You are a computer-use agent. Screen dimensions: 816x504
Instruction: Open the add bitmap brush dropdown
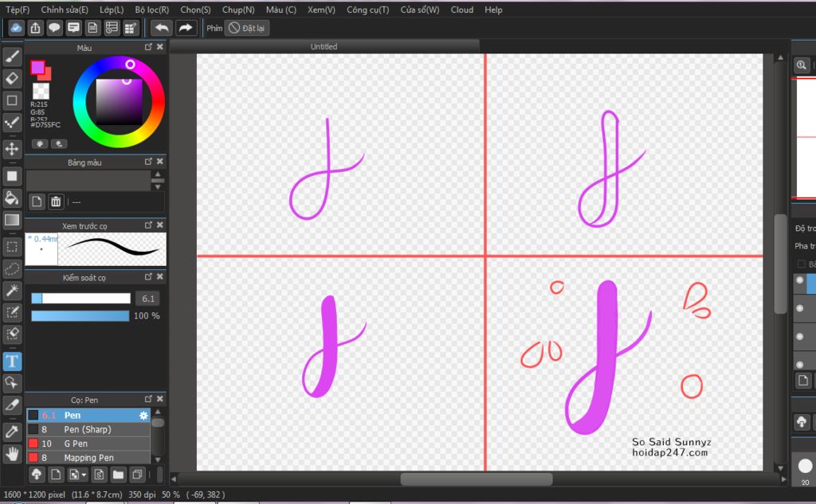point(77,475)
